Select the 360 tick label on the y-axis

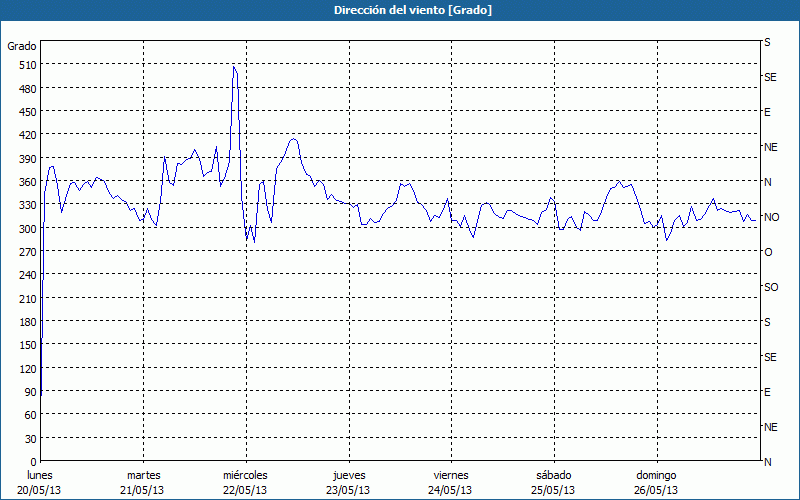(x=26, y=182)
